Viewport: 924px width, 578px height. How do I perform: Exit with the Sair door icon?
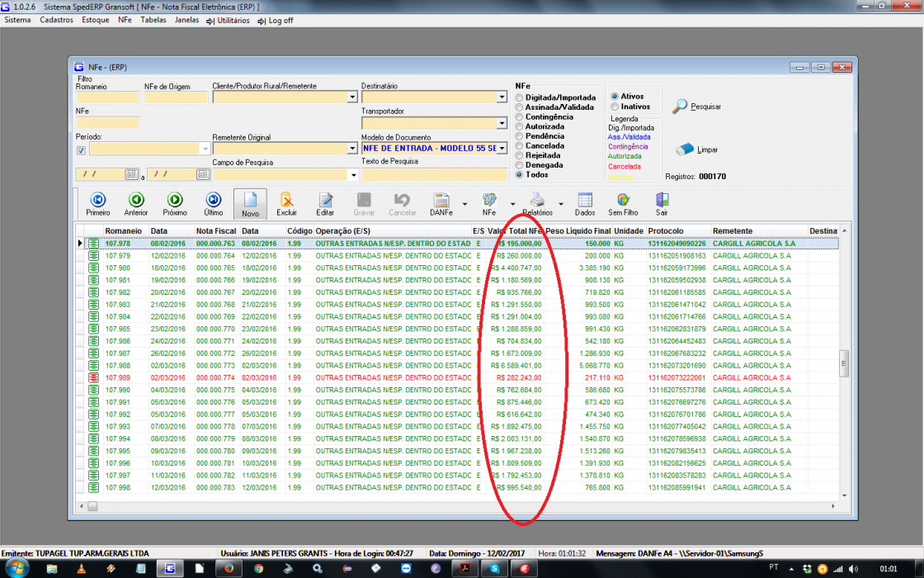(662, 199)
